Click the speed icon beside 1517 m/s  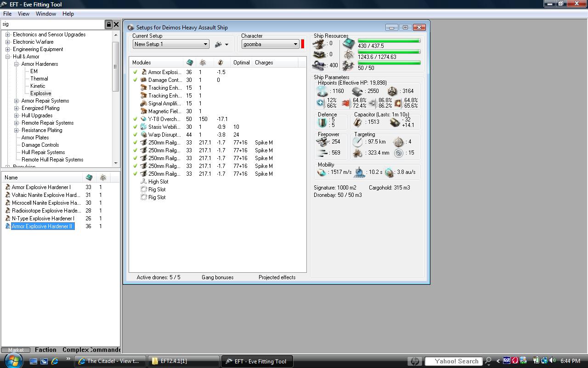(x=322, y=172)
